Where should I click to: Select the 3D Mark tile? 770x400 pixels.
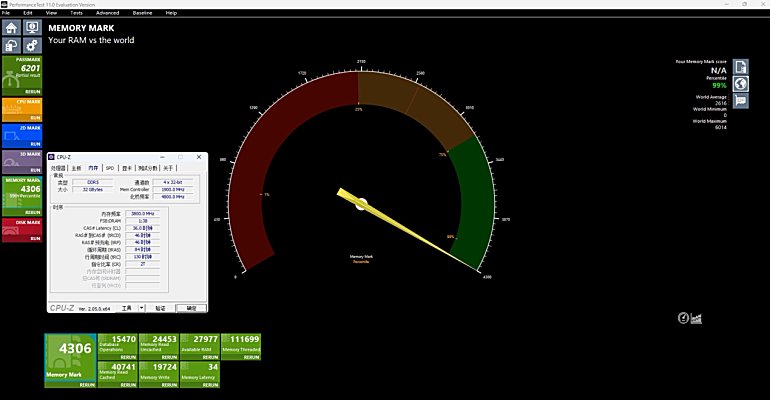pyautogui.click(x=22, y=162)
